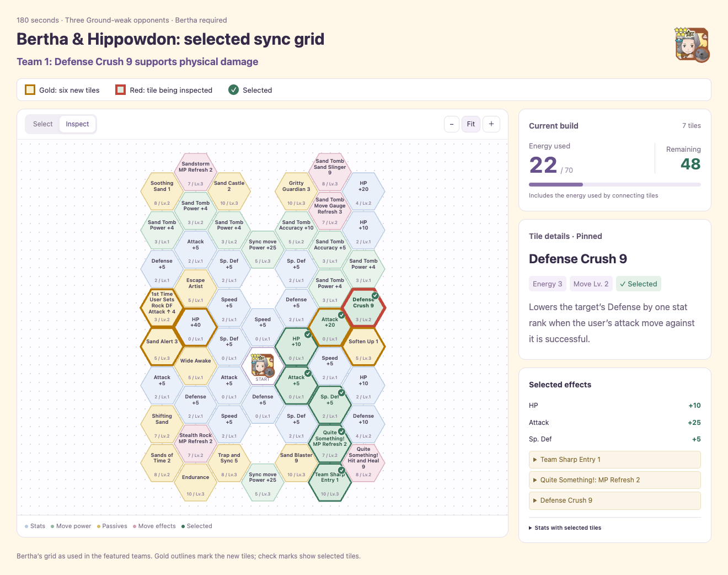Expand Quite Something!: MP Refresh 2 effect
This screenshot has height=575, width=728.
(x=614, y=480)
